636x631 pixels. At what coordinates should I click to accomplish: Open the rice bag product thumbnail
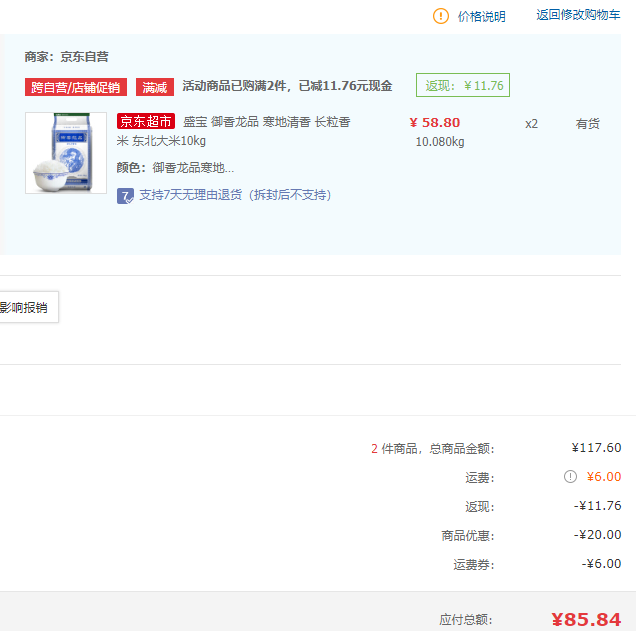click(x=66, y=153)
